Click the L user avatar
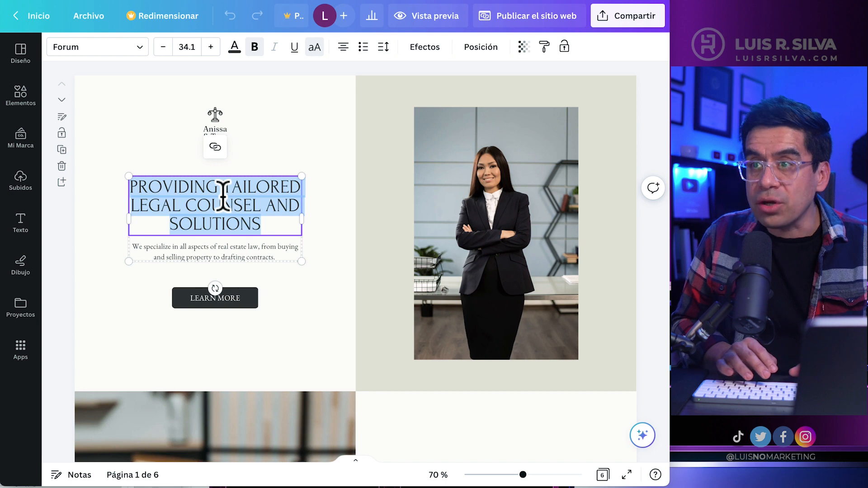The width and height of the screenshot is (868, 488). (324, 16)
